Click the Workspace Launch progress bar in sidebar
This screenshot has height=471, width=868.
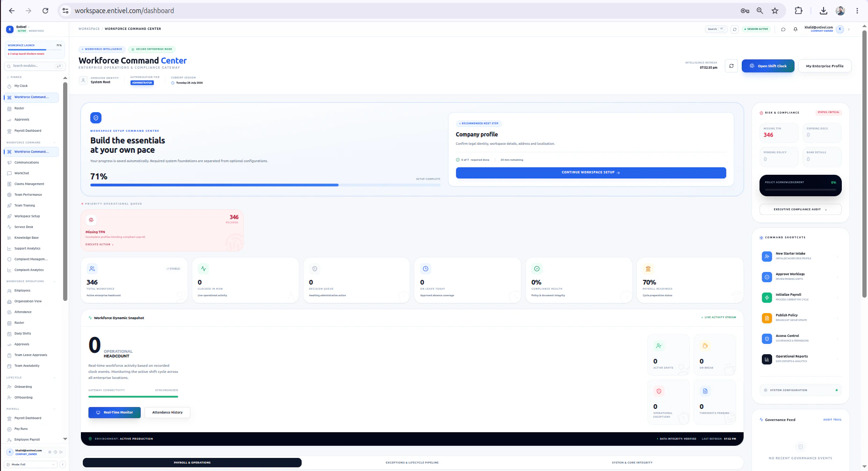point(35,50)
